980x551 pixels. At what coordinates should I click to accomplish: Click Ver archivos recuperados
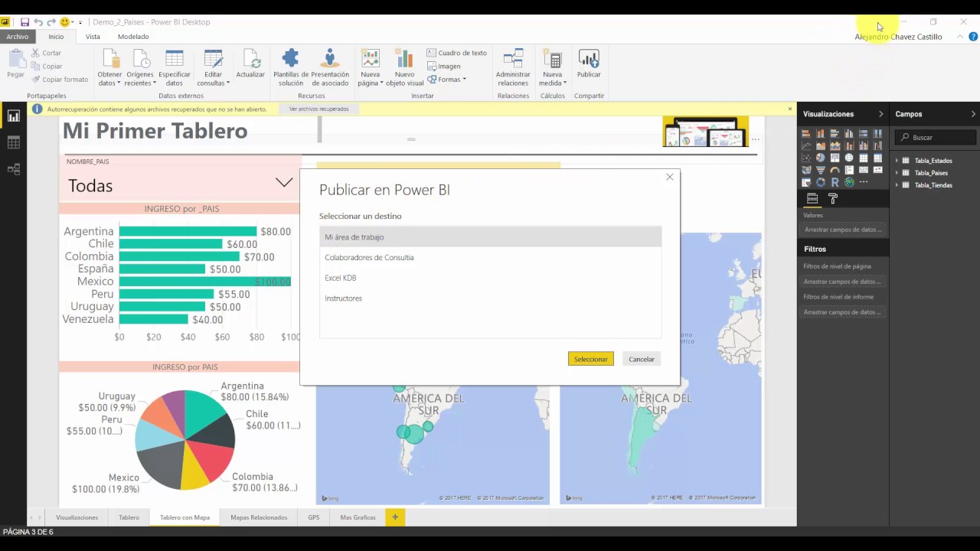point(318,109)
